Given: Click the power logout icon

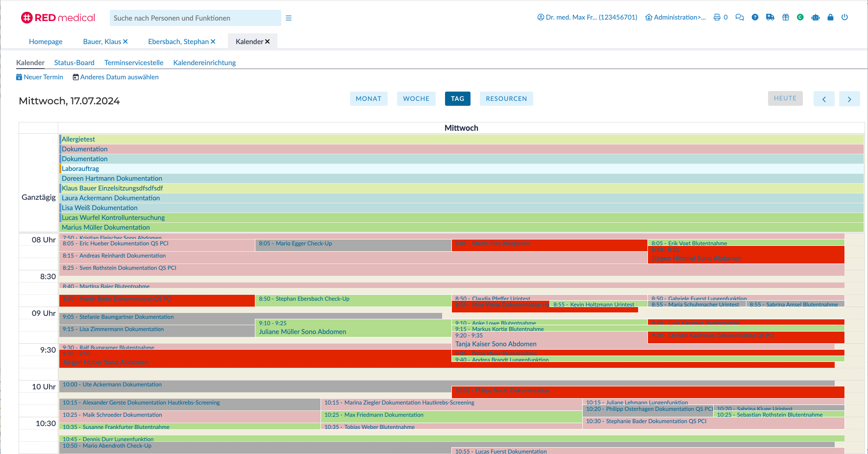Looking at the screenshot, I should pyautogui.click(x=844, y=17).
